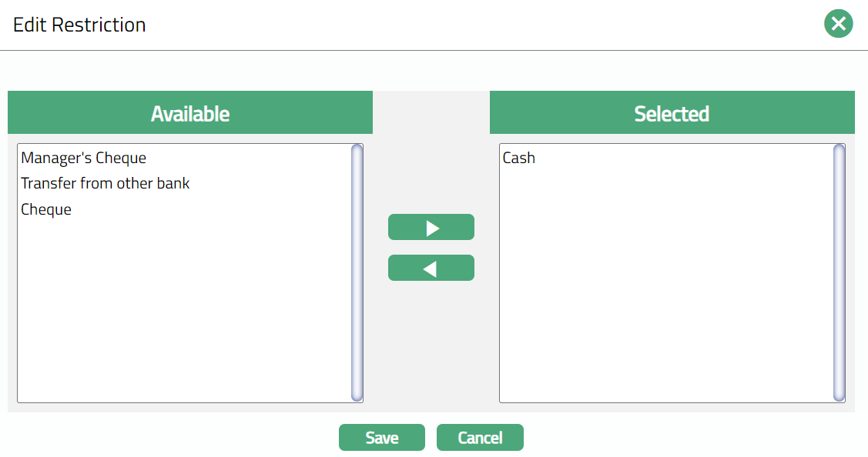Click the Edit Restriction title text
The height and width of the screenshot is (457, 868).
[79, 25]
